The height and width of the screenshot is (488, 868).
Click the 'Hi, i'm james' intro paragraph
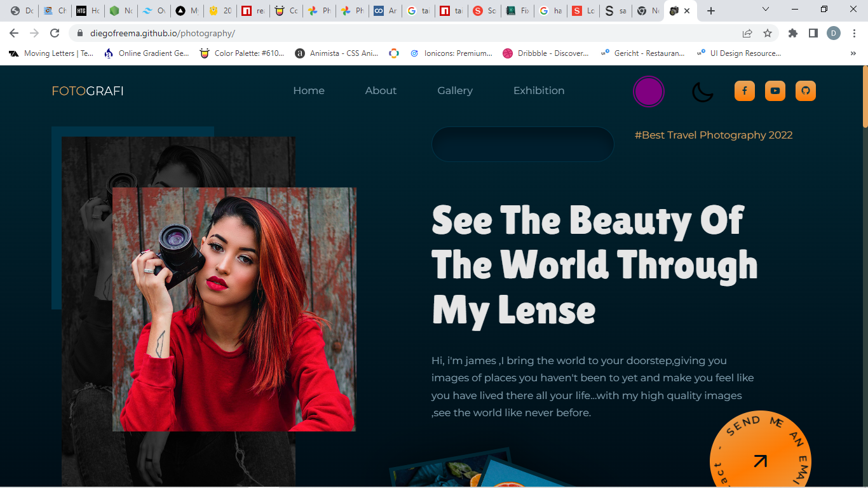(593, 386)
